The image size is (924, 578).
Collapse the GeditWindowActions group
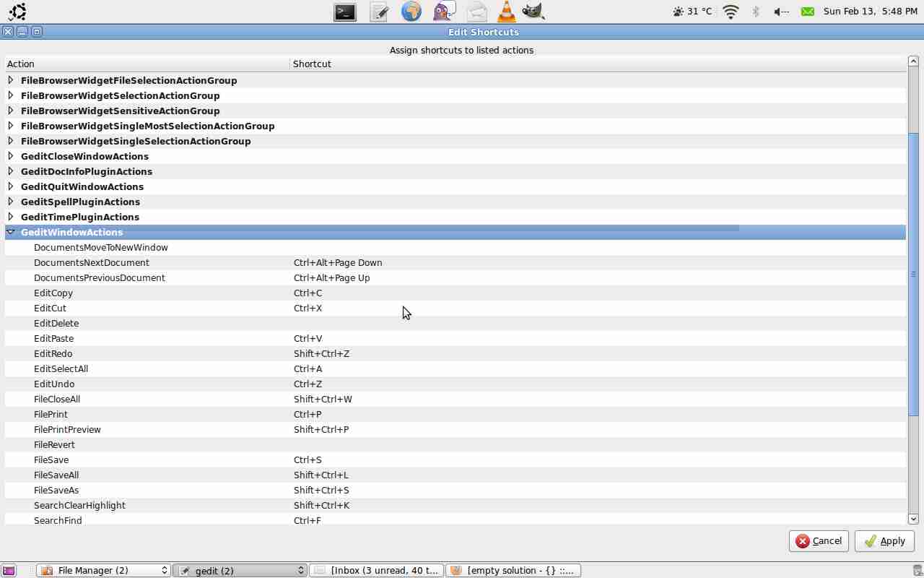[x=11, y=232]
